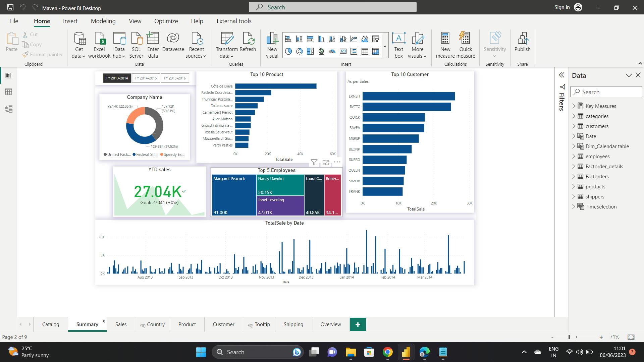This screenshot has width=644, height=362.
Task: Switch to Data table view in sidebar
Action: click(x=8, y=92)
